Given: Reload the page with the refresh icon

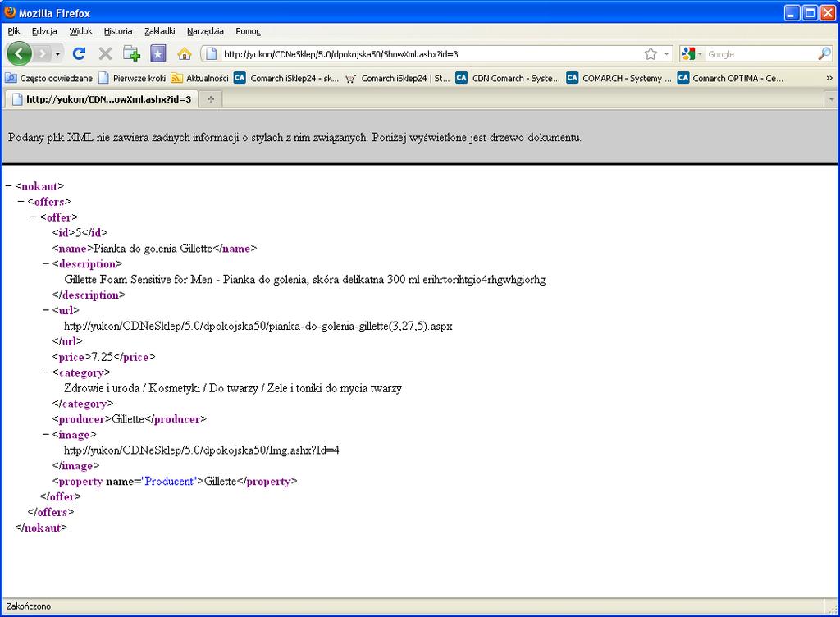Looking at the screenshot, I should point(80,53).
